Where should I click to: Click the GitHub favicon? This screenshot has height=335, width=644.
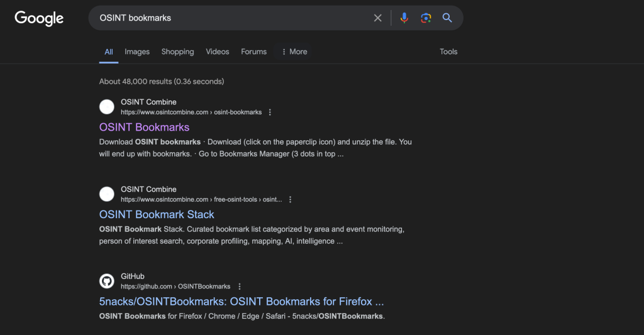pos(107,281)
